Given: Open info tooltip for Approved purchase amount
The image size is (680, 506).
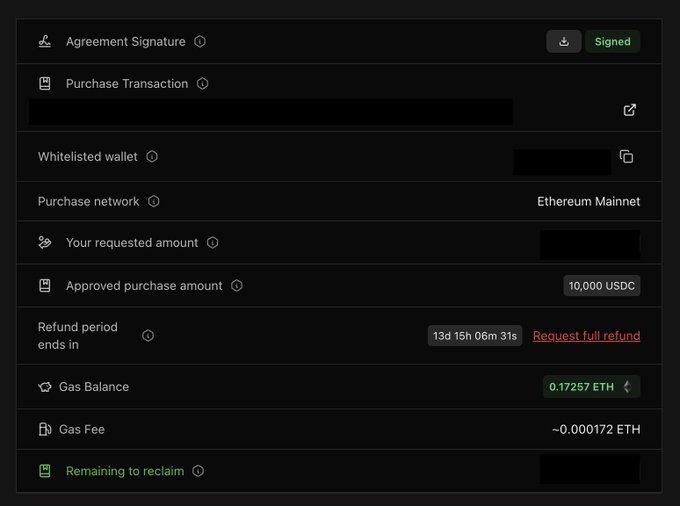Looking at the screenshot, I should coord(237,286).
